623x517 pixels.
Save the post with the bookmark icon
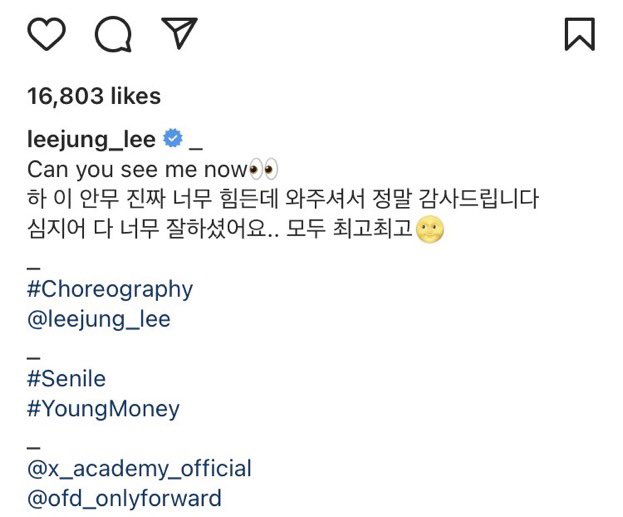pos(579,34)
